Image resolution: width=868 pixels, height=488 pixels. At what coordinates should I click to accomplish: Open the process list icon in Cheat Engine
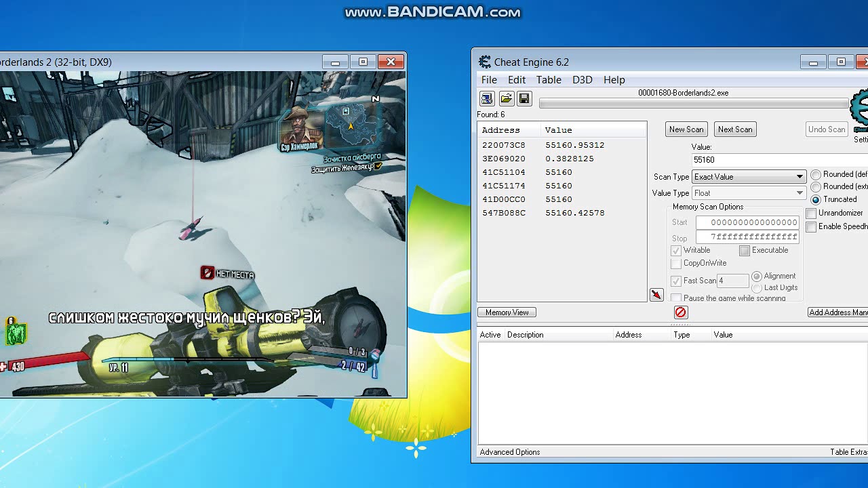point(486,99)
